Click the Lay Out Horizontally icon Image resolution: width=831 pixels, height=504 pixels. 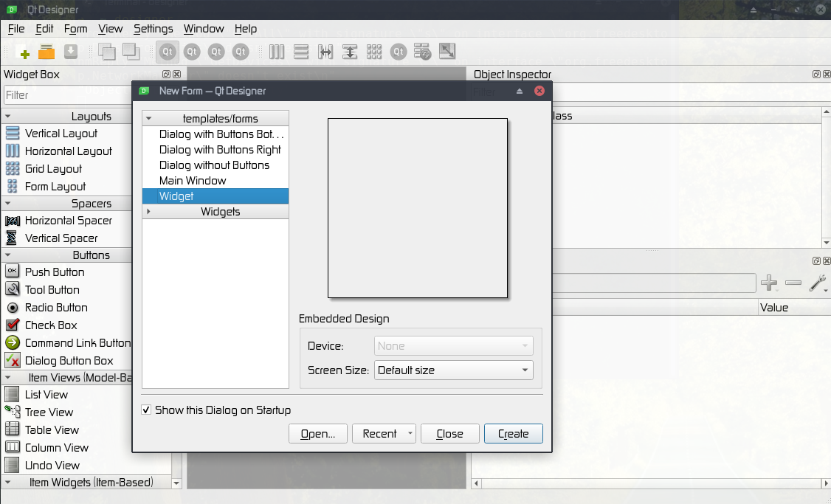[277, 52]
